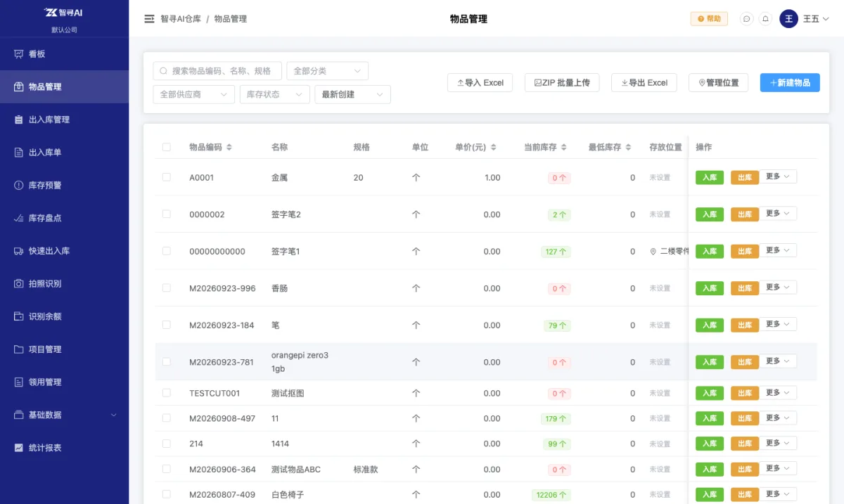Image resolution: width=844 pixels, height=504 pixels.
Task: Click the 库存预警 warning sidebar icon
Action: (x=19, y=186)
